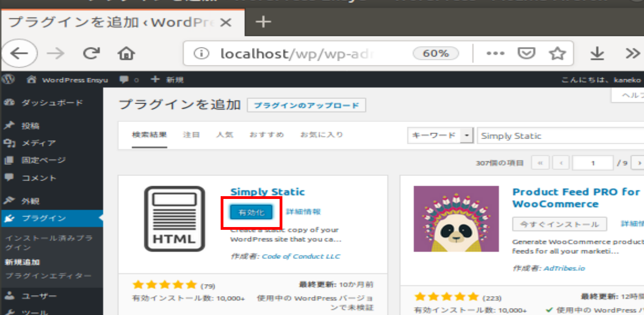
Task: Open the プラグインエディター submenu item
Action: click(x=48, y=276)
